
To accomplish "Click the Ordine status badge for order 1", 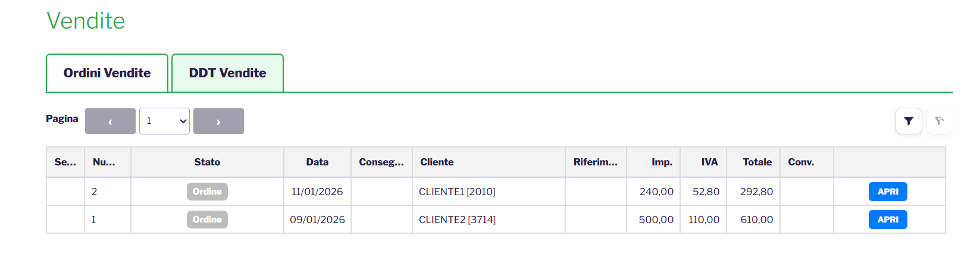I will point(207,220).
